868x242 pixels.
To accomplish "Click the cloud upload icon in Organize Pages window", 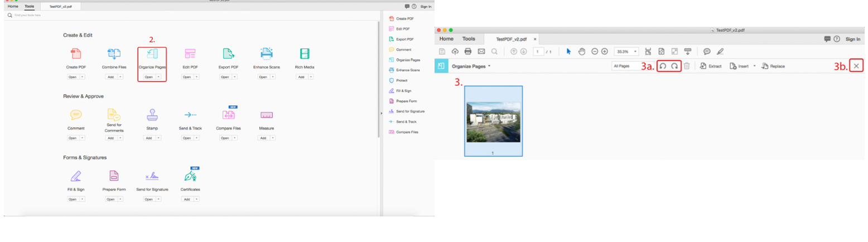I will [455, 51].
